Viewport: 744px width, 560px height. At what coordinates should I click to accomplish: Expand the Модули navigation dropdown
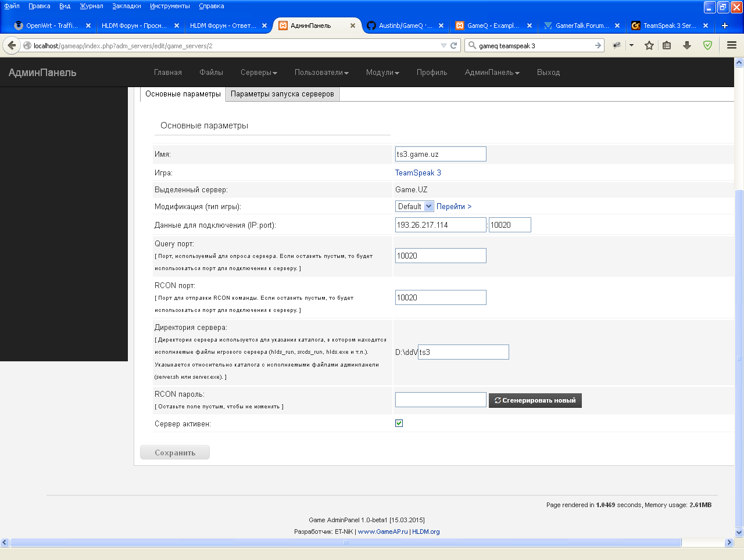tap(382, 73)
